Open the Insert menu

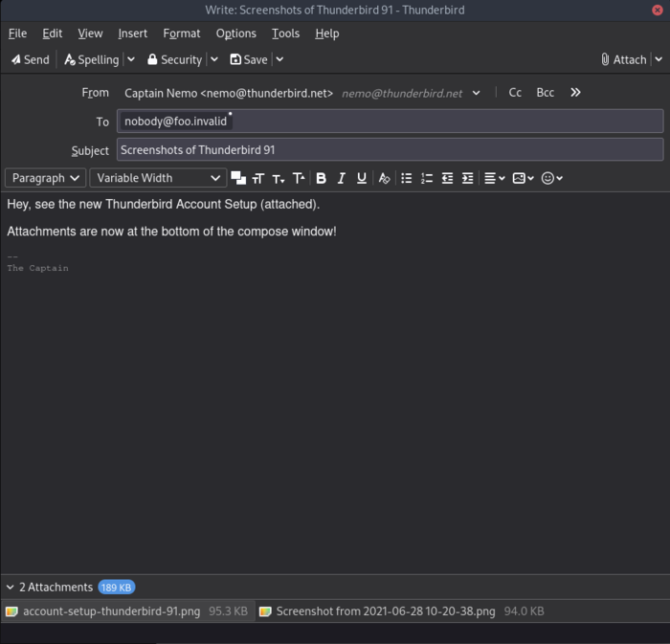[x=132, y=33]
